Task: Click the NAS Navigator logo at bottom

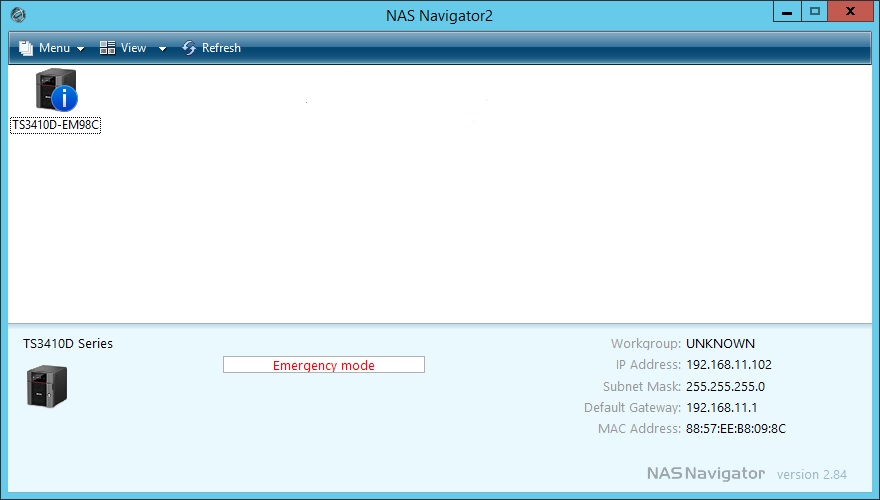Action: pyautogui.click(x=705, y=473)
